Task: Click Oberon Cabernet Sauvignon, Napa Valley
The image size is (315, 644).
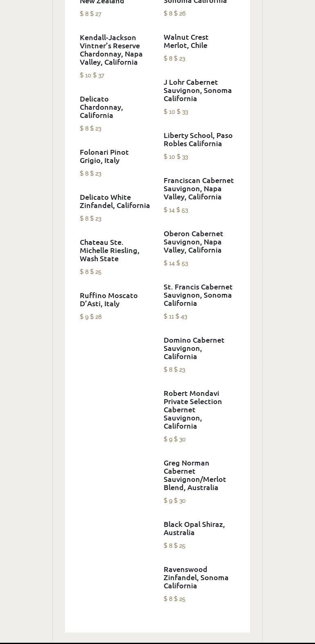Action: coord(193,242)
